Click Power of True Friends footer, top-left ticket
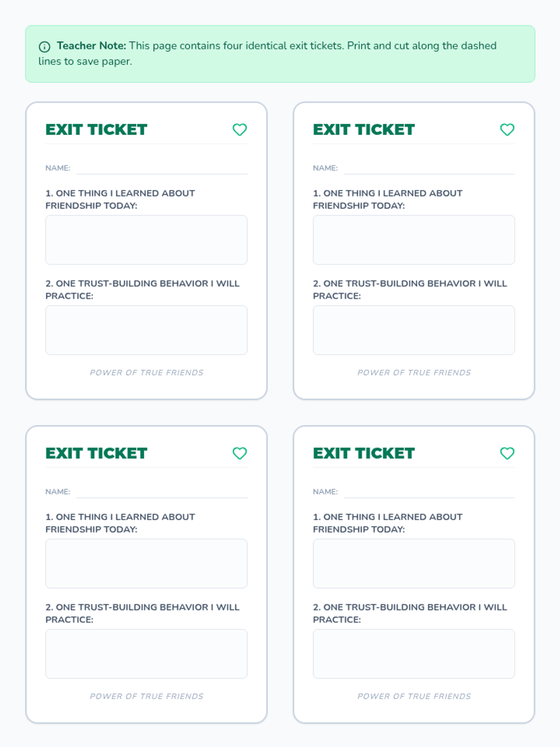 (x=147, y=373)
